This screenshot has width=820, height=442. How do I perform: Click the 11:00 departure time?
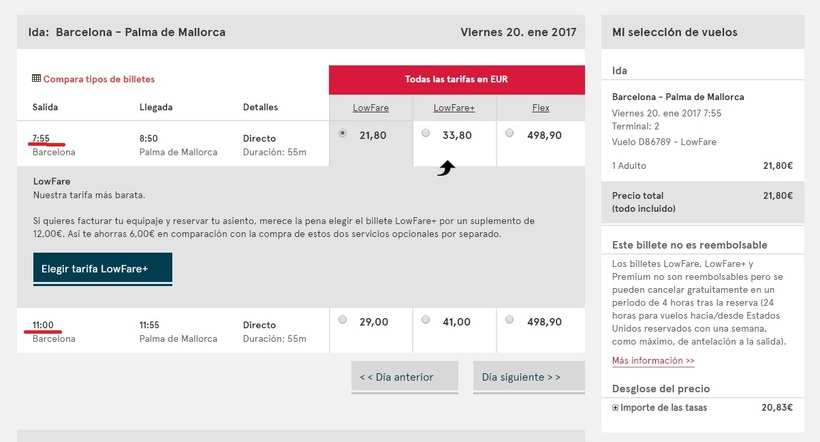coord(43,325)
